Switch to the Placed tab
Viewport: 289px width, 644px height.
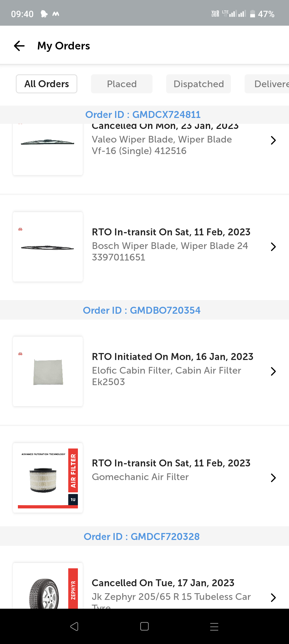click(122, 84)
